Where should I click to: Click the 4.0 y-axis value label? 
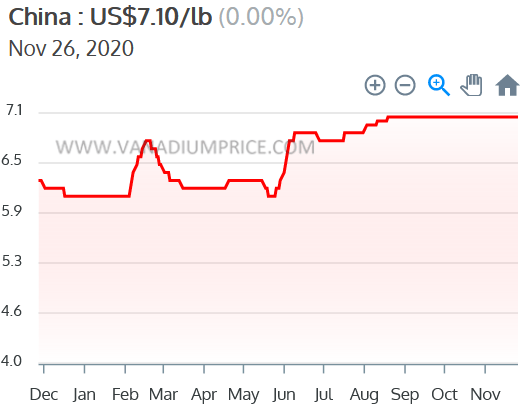[x=12, y=361]
